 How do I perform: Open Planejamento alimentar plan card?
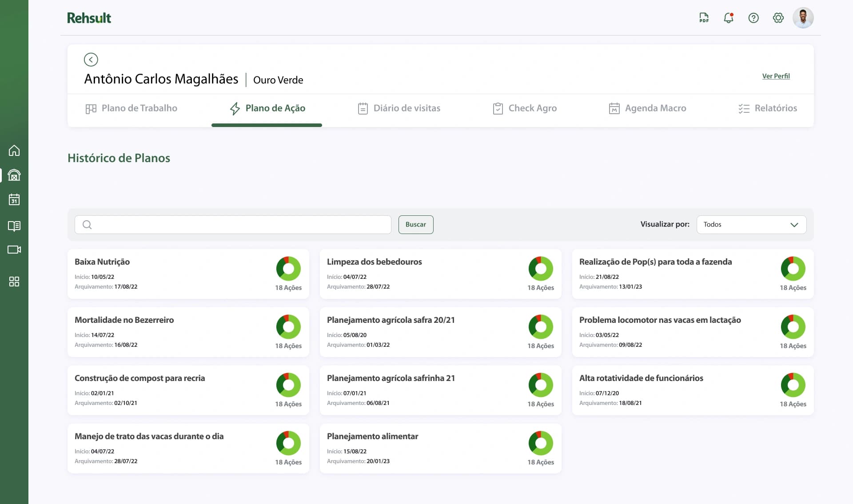click(x=440, y=448)
